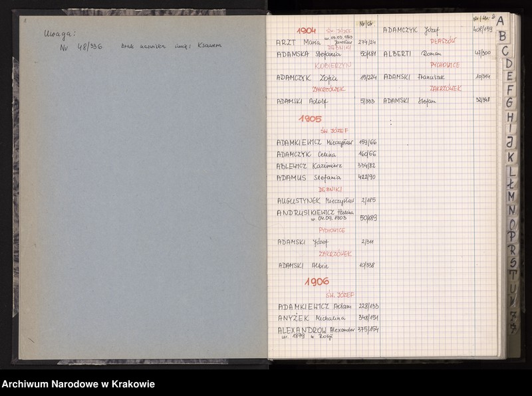Click the red 1905 year heading
The width and height of the screenshot is (532, 396).
310,119
